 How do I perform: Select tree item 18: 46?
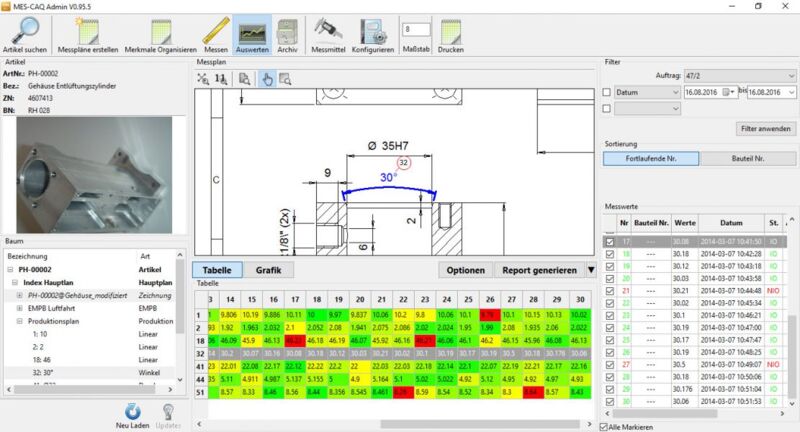(41, 360)
